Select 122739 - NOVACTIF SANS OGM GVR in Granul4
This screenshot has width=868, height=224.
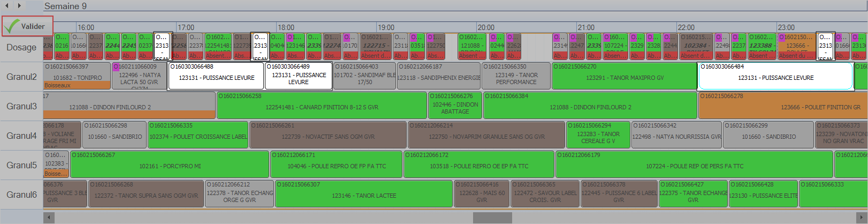(x=328, y=135)
